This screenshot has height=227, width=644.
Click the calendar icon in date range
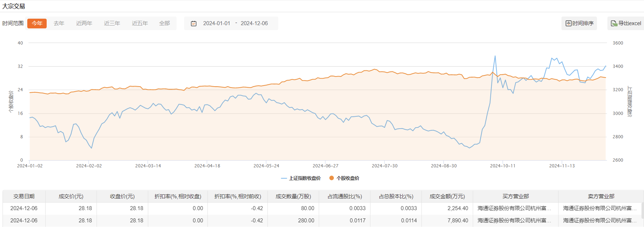[x=193, y=23]
